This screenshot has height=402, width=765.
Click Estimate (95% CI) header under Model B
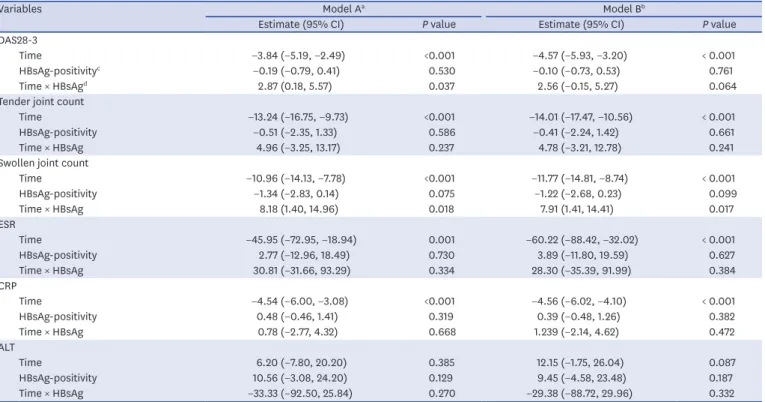coord(581,24)
